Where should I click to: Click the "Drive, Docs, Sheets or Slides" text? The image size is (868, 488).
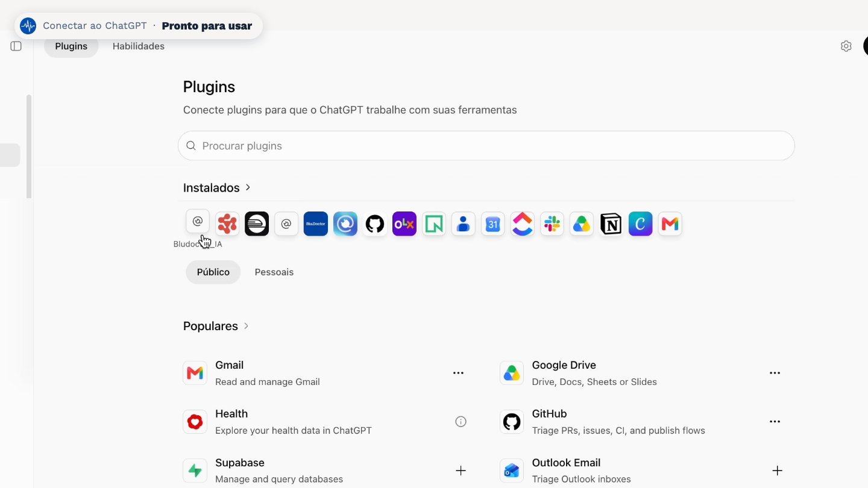[x=594, y=382]
